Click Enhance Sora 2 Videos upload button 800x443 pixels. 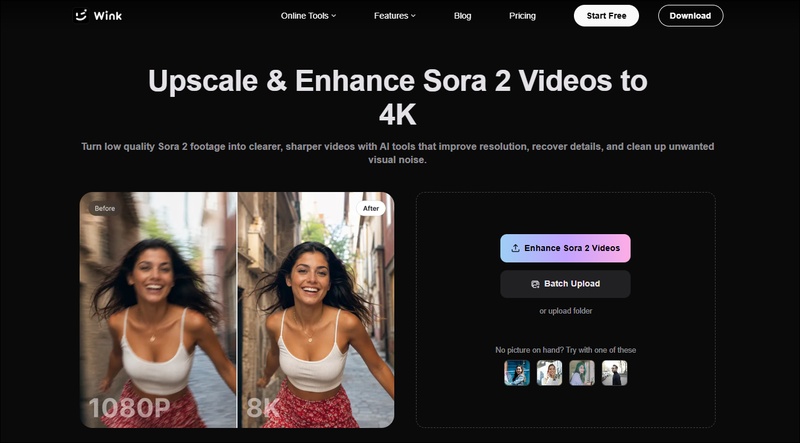click(x=565, y=248)
